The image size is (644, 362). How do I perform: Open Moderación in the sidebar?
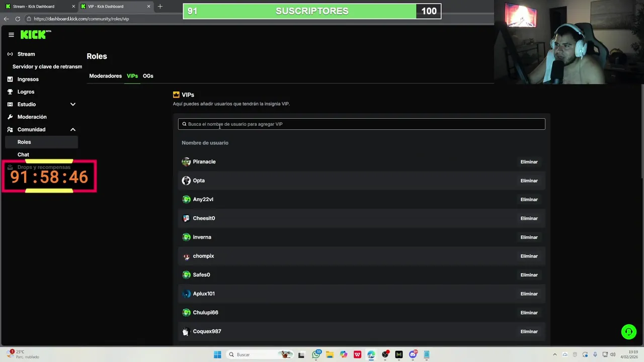(32, 117)
